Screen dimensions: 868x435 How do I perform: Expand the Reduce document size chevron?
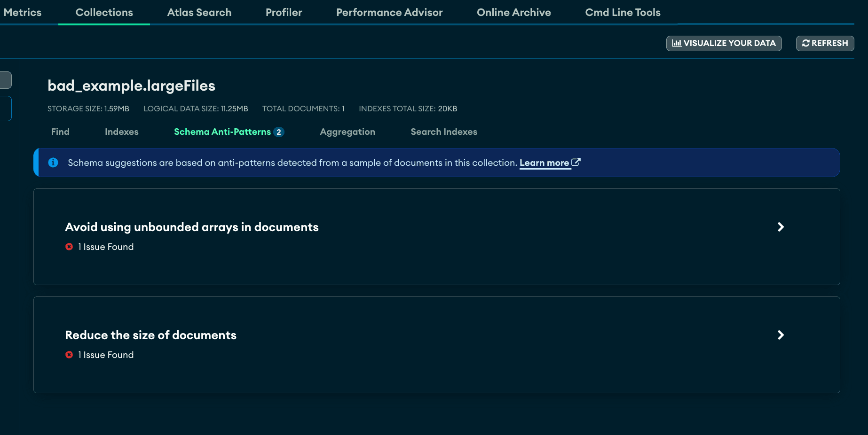pyautogui.click(x=781, y=335)
